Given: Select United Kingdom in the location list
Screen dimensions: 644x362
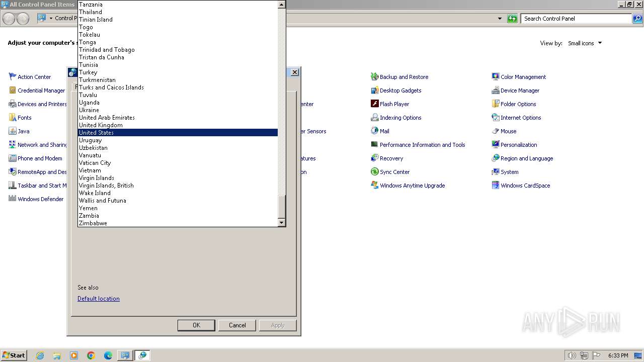Looking at the screenshot, I should (178, 125).
